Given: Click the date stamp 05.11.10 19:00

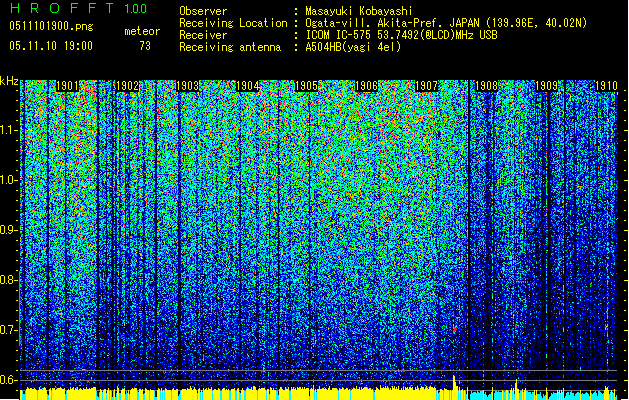Looking at the screenshot, I should [x=51, y=46].
